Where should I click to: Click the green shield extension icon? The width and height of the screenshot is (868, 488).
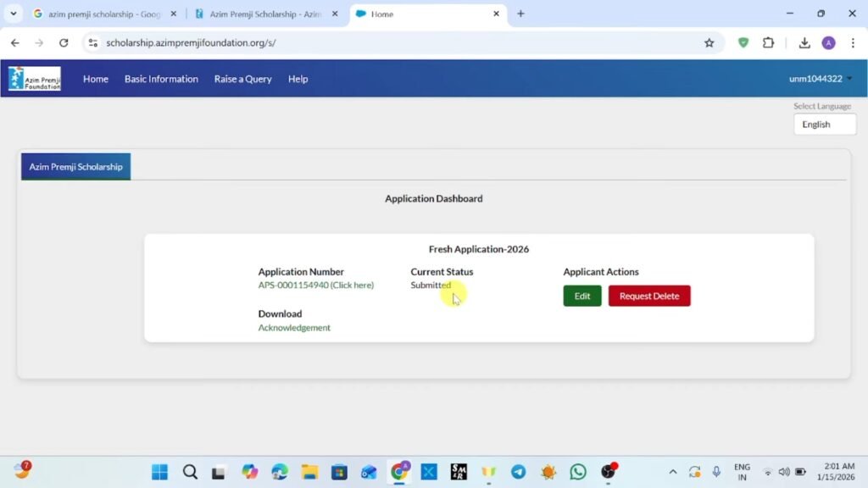coord(743,42)
